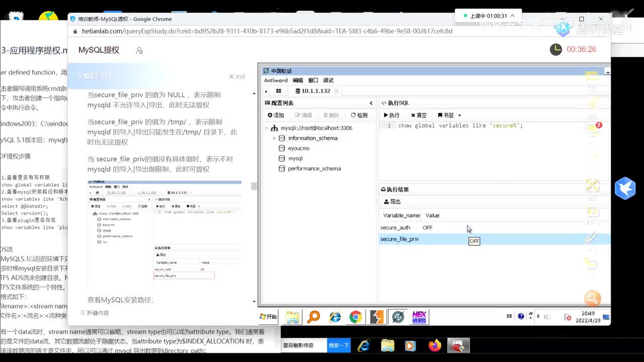Open the AntSword home grid tab
Image resolution: width=644 pixels, height=362 pixels.
(278, 91)
